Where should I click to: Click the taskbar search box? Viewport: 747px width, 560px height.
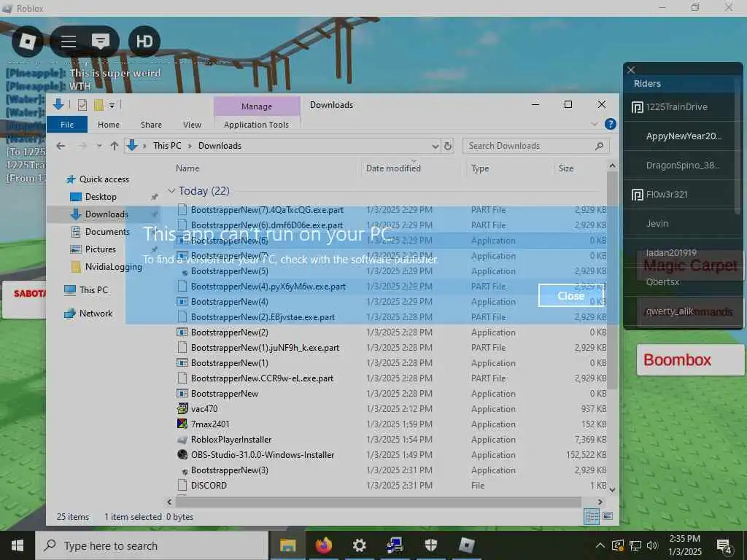click(152, 545)
